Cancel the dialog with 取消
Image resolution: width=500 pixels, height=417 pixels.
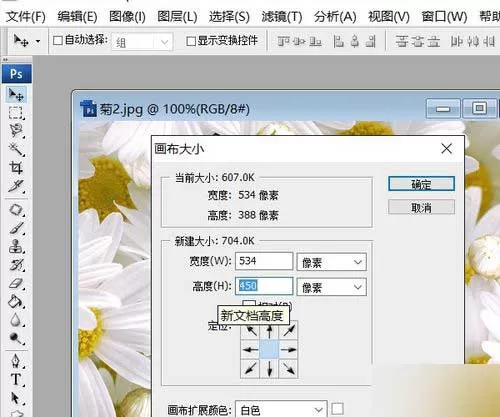pos(421,207)
